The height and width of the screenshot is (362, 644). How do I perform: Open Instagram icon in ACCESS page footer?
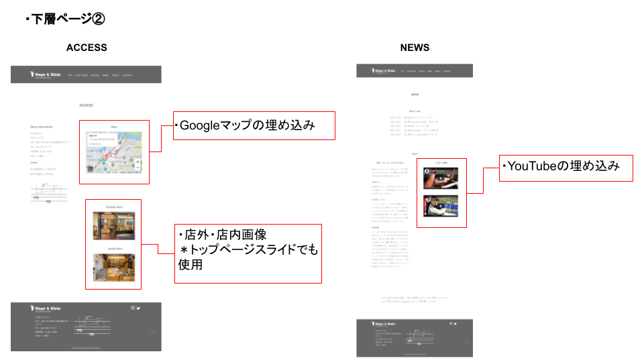coord(132,308)
